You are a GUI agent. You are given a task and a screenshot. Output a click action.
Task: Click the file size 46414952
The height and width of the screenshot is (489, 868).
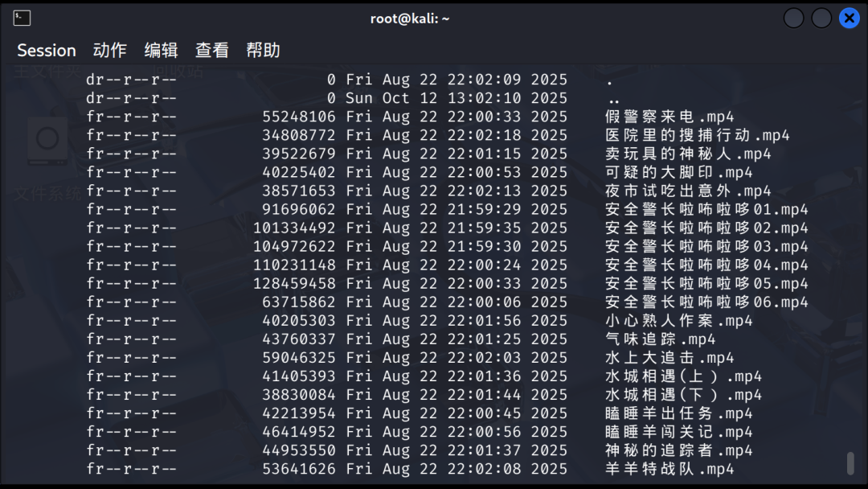(299, 433)
